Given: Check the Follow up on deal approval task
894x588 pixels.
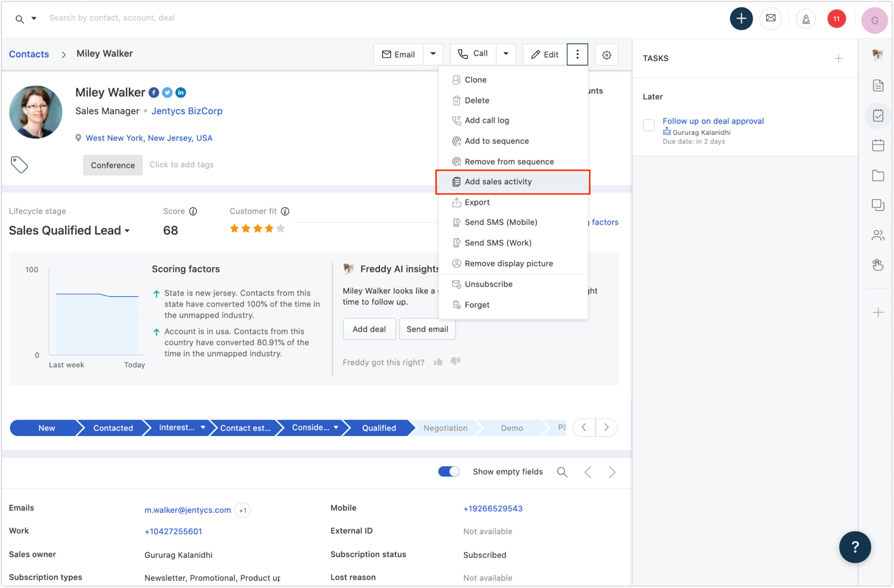Looking at the screenshot, I should 649,125.
